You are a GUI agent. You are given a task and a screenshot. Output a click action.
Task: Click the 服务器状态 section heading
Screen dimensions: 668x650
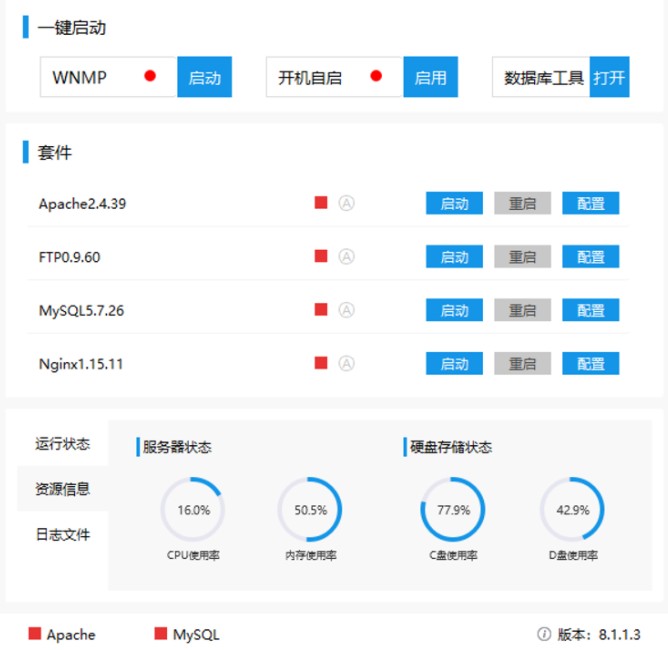point(177,447)
